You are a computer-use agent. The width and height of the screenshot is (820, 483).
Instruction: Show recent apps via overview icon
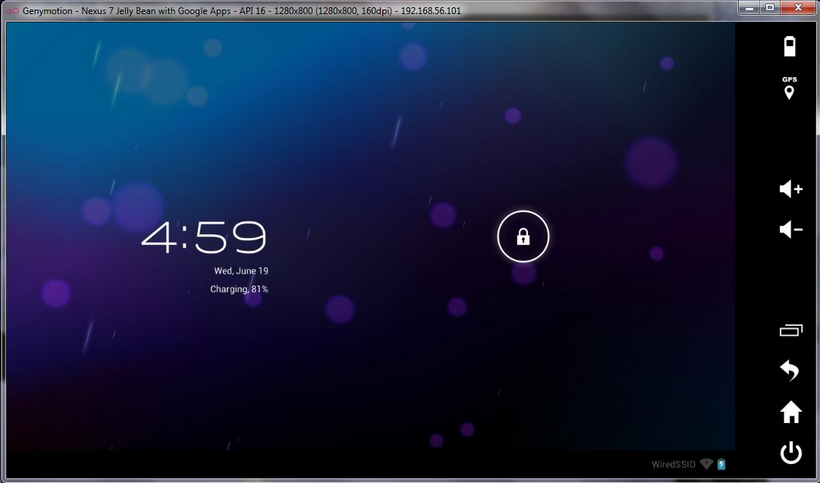pos(791,330)
